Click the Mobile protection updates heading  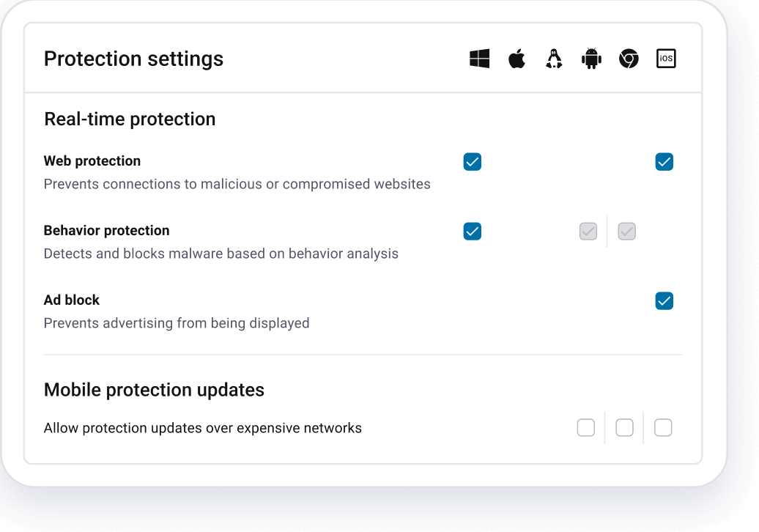[154, 390]
